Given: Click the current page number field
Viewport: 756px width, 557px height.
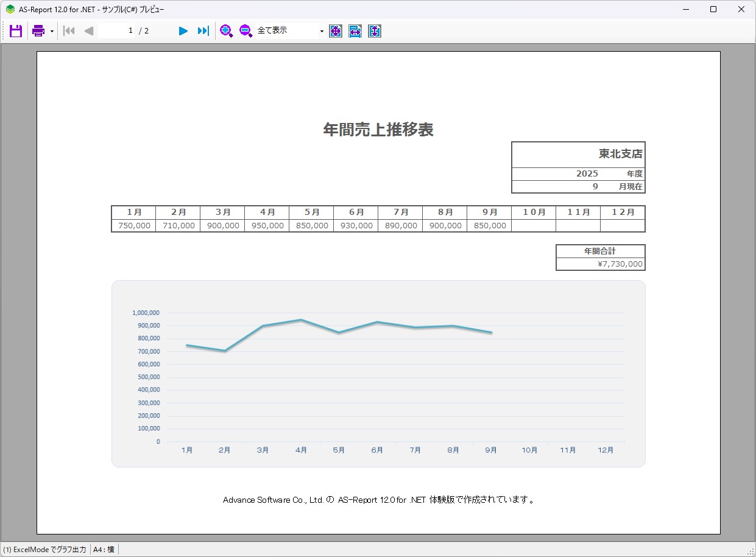Looking at the screenshot, I should 116,30.
